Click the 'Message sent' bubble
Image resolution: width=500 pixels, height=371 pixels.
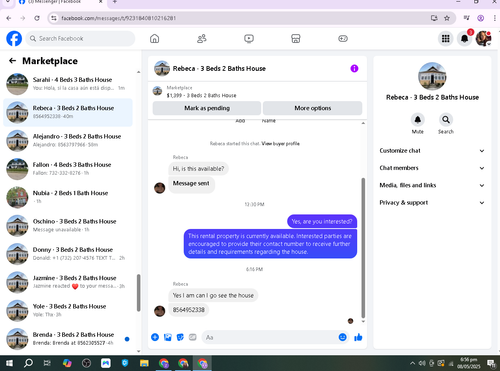point(191,184)
